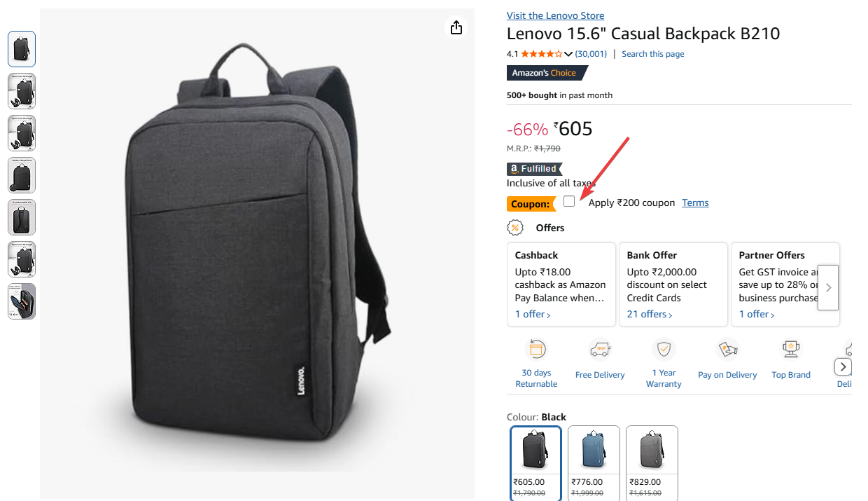Click the Pay on Delivery icon
868x501 pixels.
point(727,348)
